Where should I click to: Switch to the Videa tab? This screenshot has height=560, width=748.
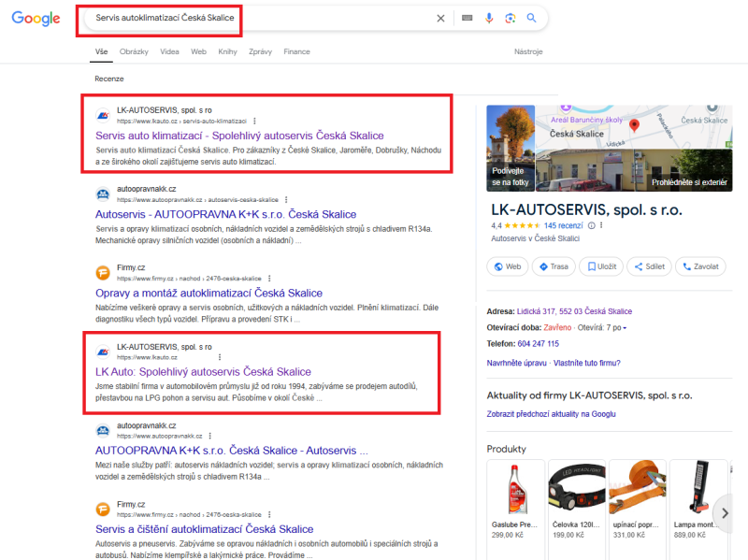click(169, 51)
